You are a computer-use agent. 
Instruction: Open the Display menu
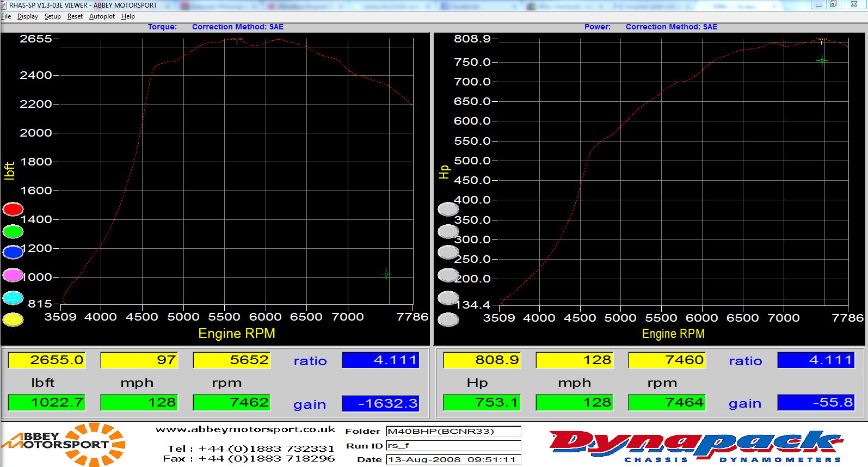point(28,16)
